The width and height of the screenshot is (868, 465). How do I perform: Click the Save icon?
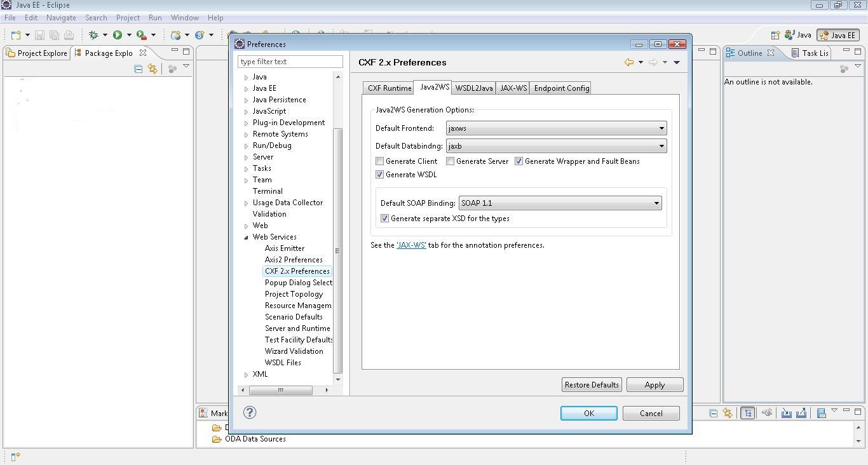[39, 35]
